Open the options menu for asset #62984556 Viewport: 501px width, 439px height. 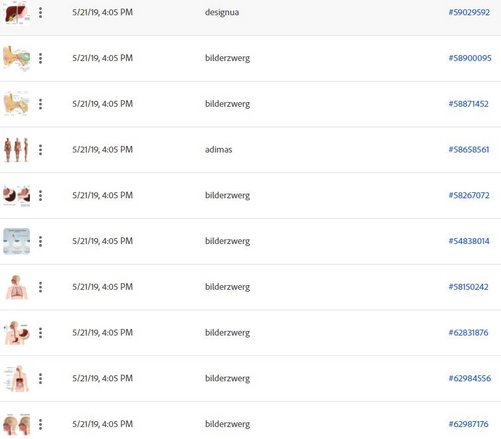pyautogui.click(x=40, y=378)
